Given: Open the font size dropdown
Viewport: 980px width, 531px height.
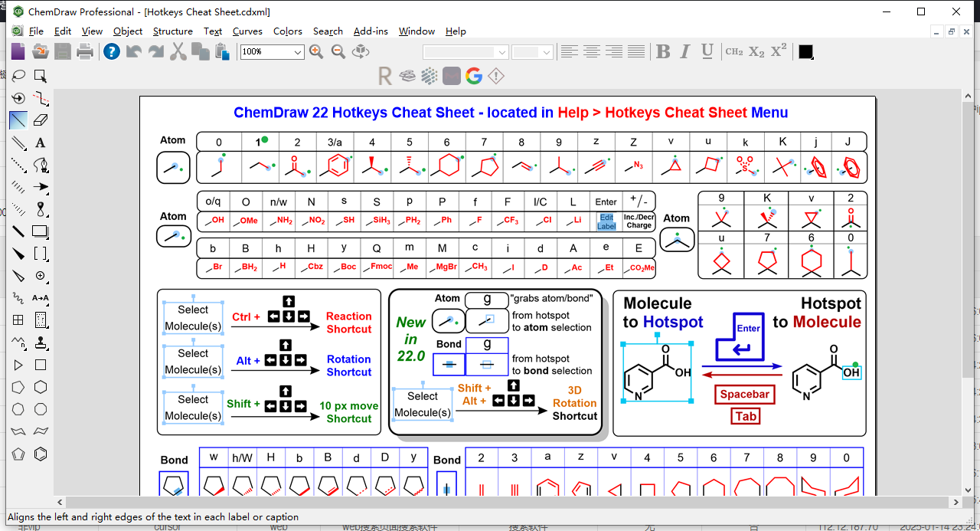Looking at the screenshot, I should click(x=544, y=51).
